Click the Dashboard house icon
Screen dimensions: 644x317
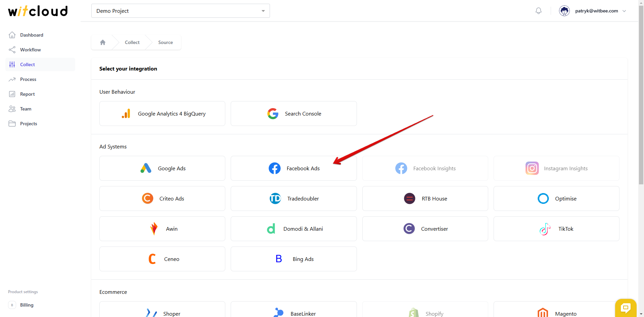coord(12,35)
